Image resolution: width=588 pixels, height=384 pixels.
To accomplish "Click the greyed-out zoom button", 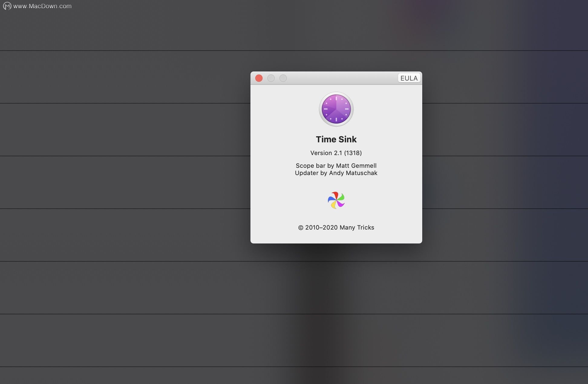I will [x=283, y=78].
